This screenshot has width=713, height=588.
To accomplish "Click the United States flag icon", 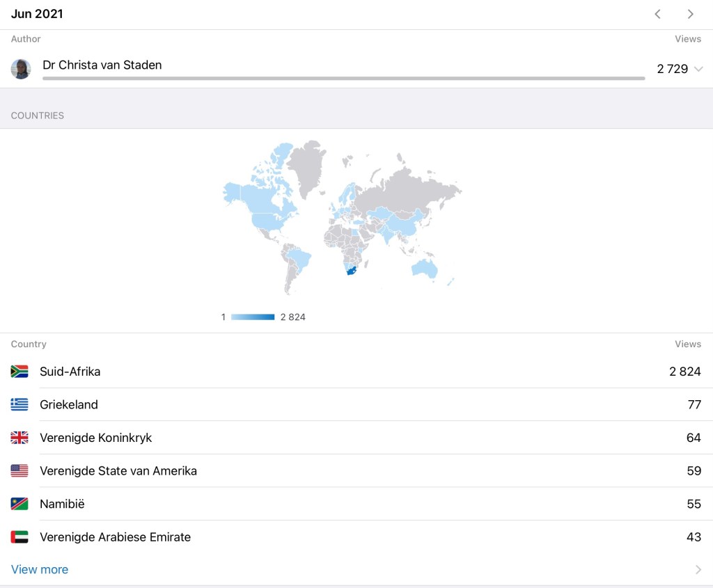I will click(19, 471).
